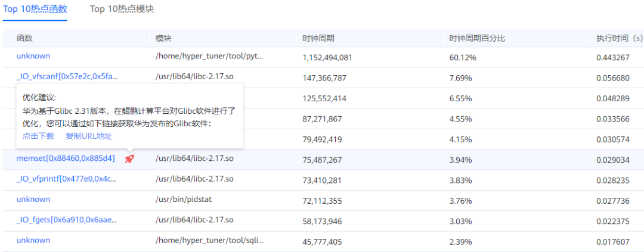The image size is (644, 252).
Task: Click the 执行时间 (s) column header
Action: (x=620, y=38)
